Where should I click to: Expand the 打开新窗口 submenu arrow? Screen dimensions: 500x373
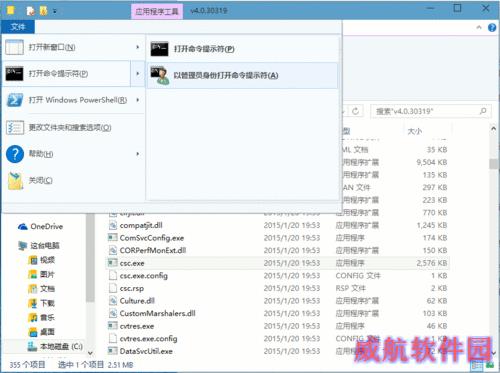(x=138, y=47)
